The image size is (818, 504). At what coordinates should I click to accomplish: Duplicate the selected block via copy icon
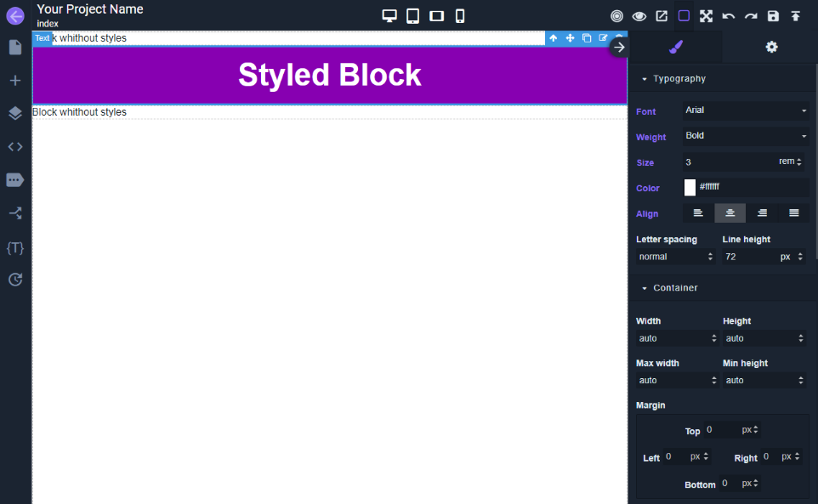(587, 37)
